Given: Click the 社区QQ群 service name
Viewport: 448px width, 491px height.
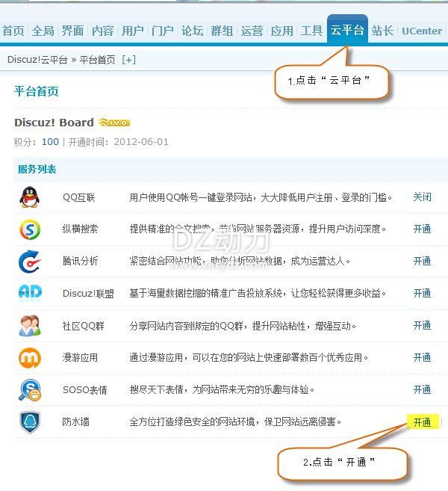Looking at the screenshot, I should click(x=83, y=326).
